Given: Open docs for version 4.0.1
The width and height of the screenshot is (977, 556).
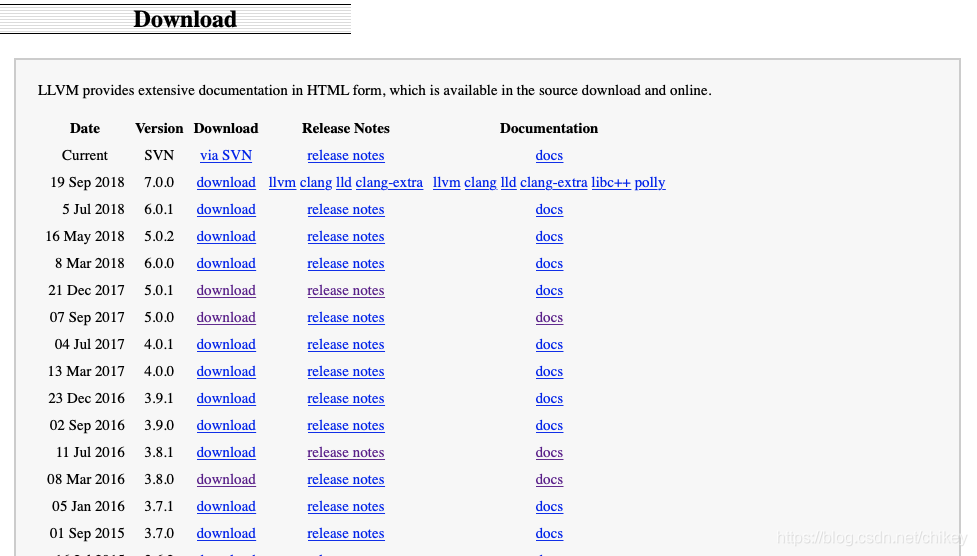Looking at the screenshot, I should (x=549, y=345).
